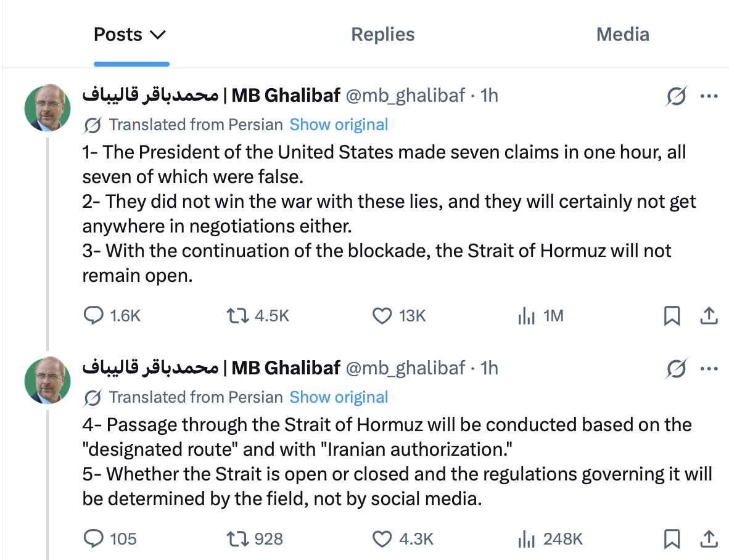Show original Persian text of first post
The height and width of the screenshot is (560, 729).
pyautogui.click(x=339, y=125)
